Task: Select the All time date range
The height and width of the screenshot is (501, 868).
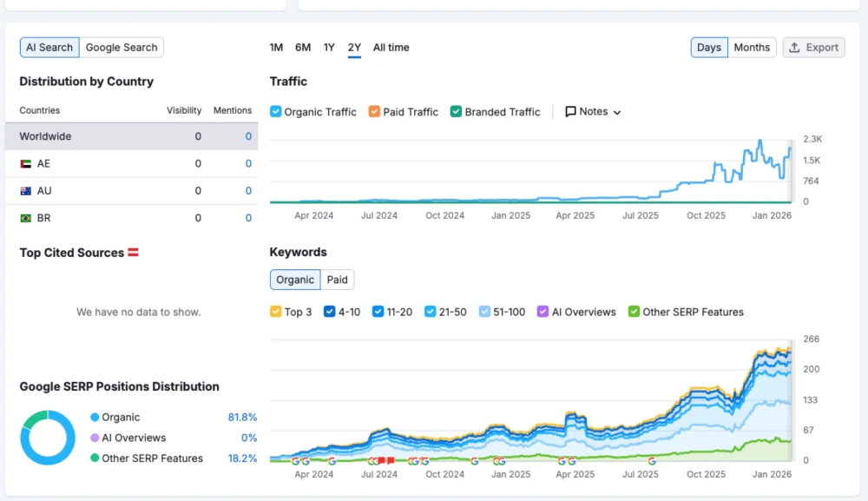Action: point(391,48)
